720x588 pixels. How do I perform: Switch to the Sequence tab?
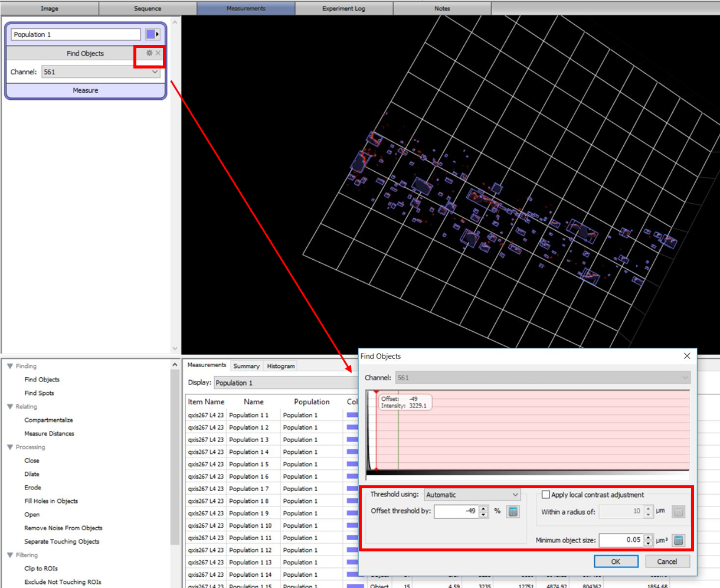point(148,8)
